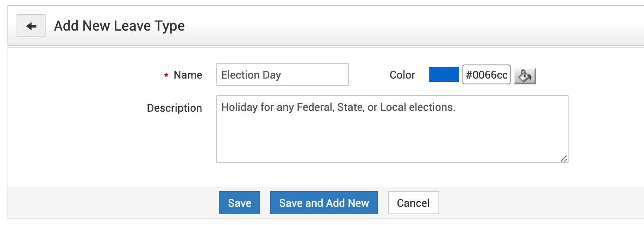Grab the Description box resize handle
Image resolution: width=644 pixels, height=225 pixels.
click(x=564, y=158)
